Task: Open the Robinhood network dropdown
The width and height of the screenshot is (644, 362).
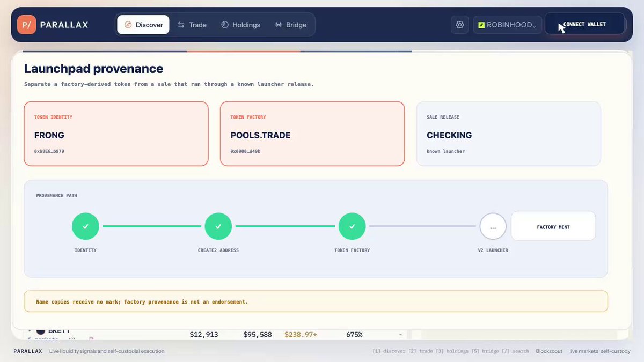Action: click(507, 25)
